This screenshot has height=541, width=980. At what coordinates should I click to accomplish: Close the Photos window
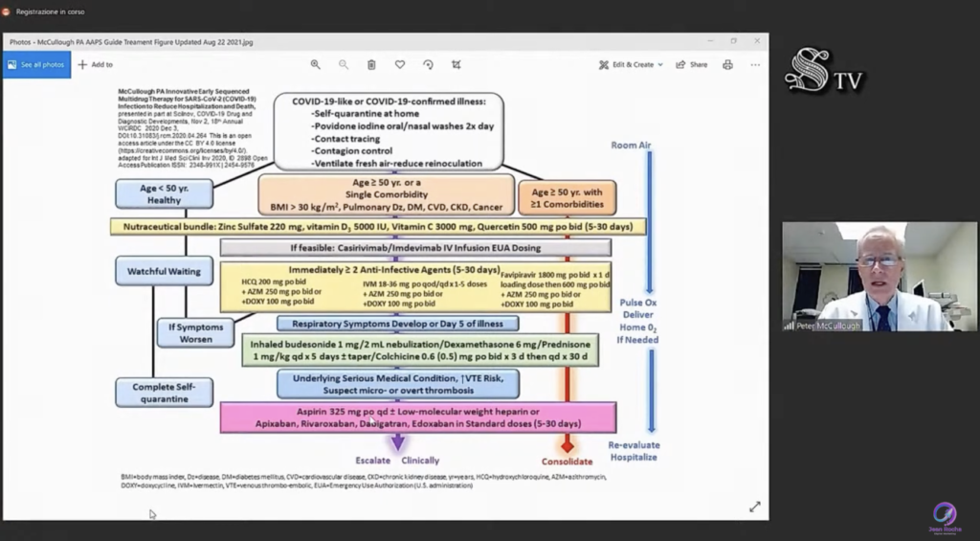[x=756, y=41]
